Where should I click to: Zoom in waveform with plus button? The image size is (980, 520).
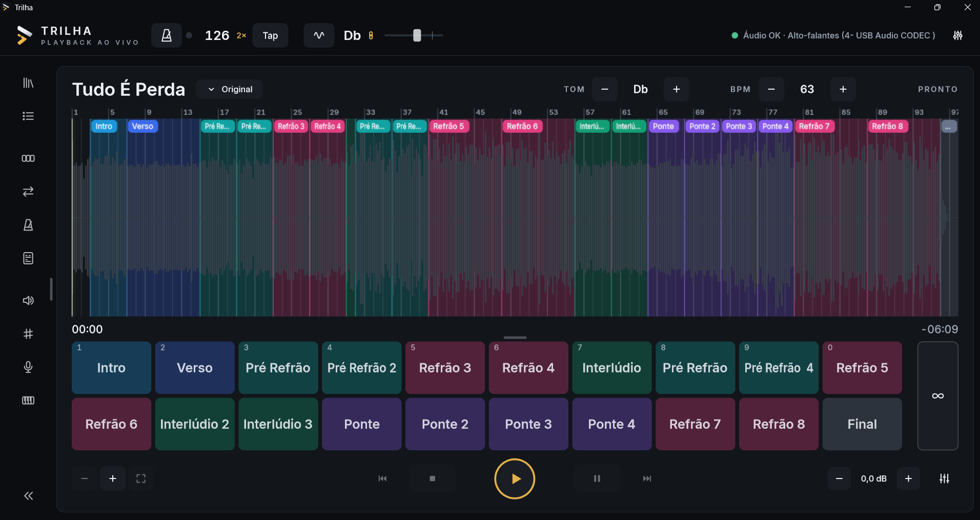[x=113, y=479]
